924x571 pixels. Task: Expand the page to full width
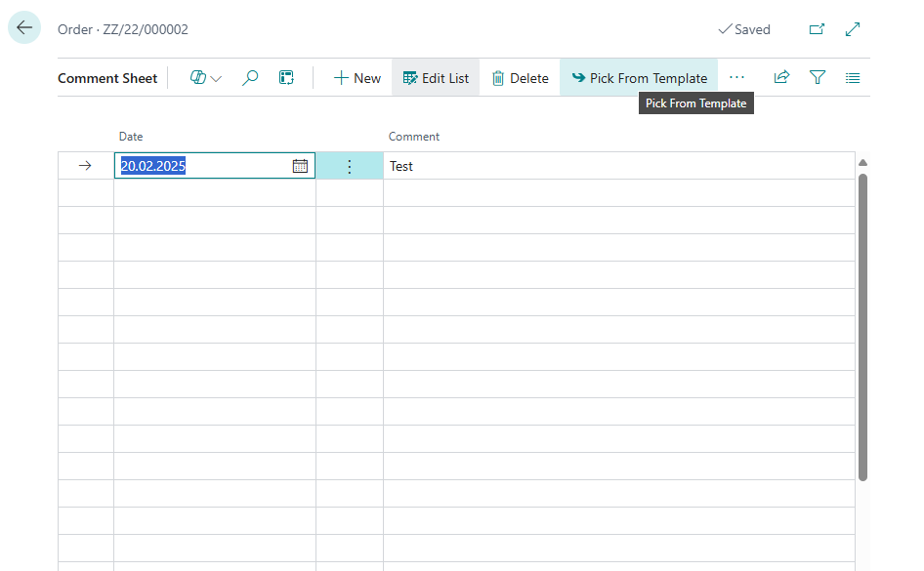[x=853, y=29]
